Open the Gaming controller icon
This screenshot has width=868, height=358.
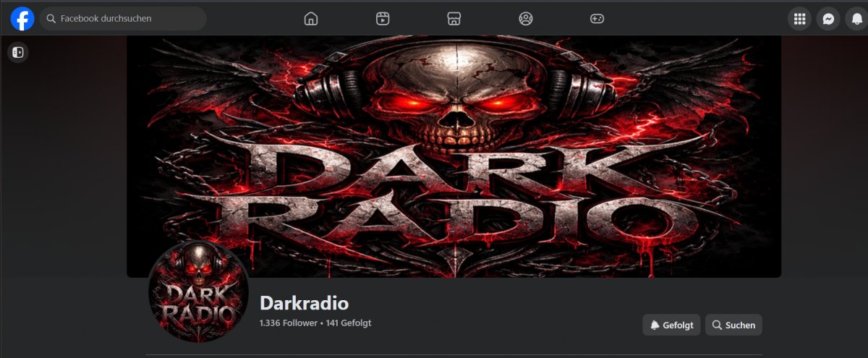pyautogui.click(x=597, y=19)
